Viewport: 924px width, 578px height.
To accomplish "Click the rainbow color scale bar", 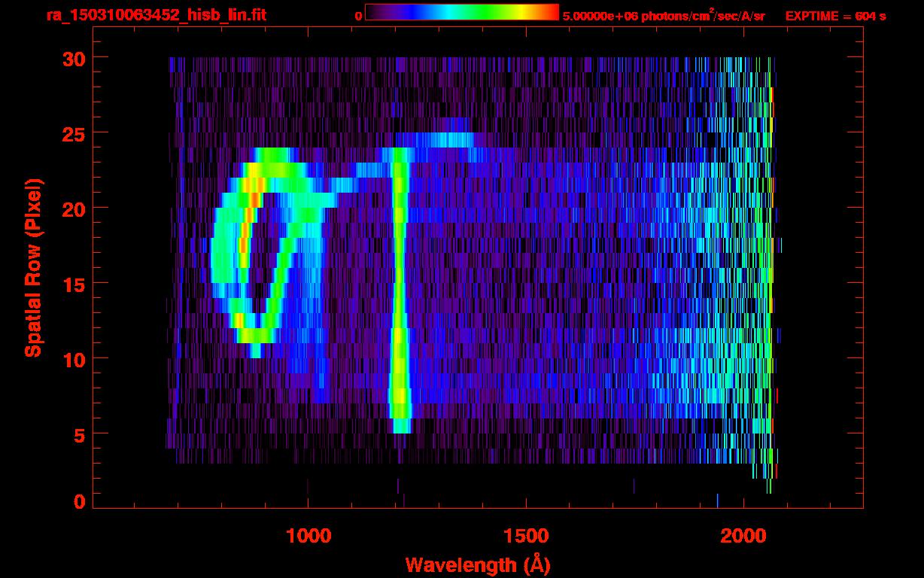I will pos(462,12).
